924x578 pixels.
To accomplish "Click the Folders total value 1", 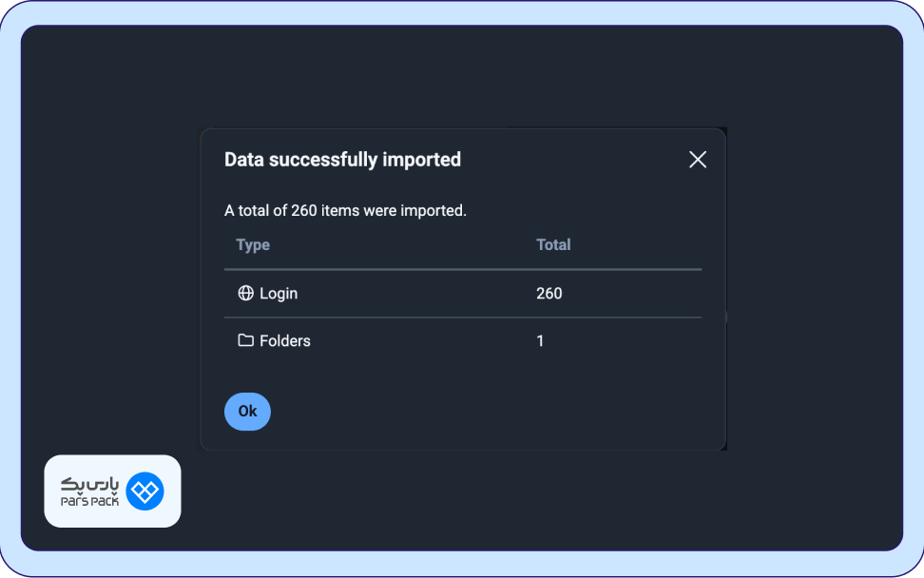I will [x=540, y=340].
